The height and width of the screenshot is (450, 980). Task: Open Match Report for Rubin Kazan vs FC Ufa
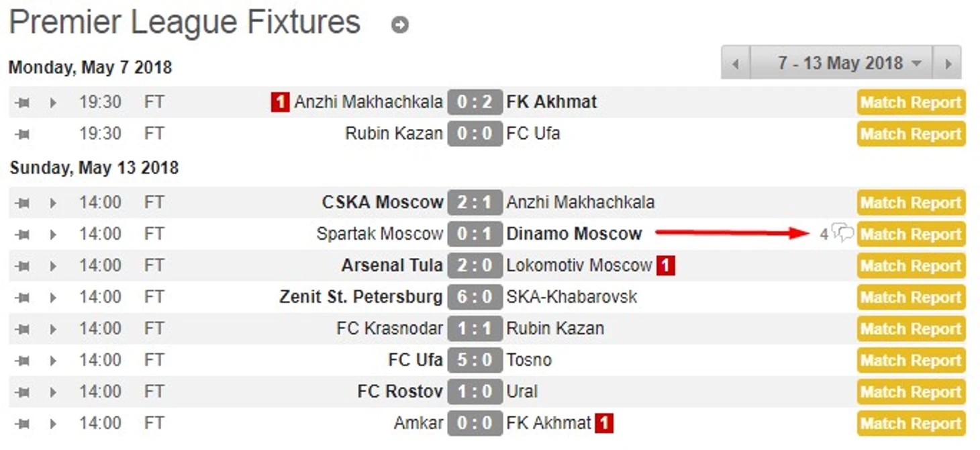[911, 134]
